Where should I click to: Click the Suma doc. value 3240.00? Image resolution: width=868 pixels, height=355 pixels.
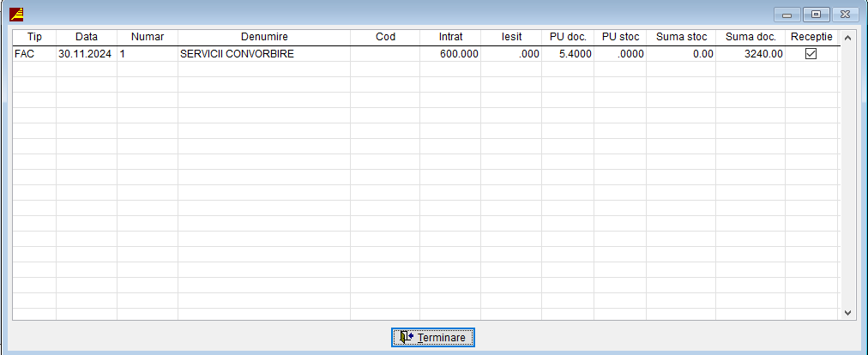pyautogui.click(x=750, y=53)
